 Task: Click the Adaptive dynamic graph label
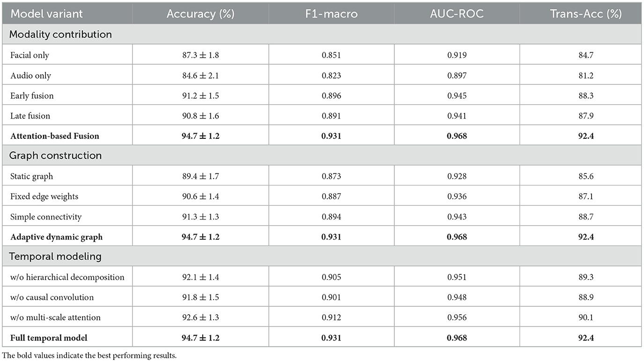56,237
